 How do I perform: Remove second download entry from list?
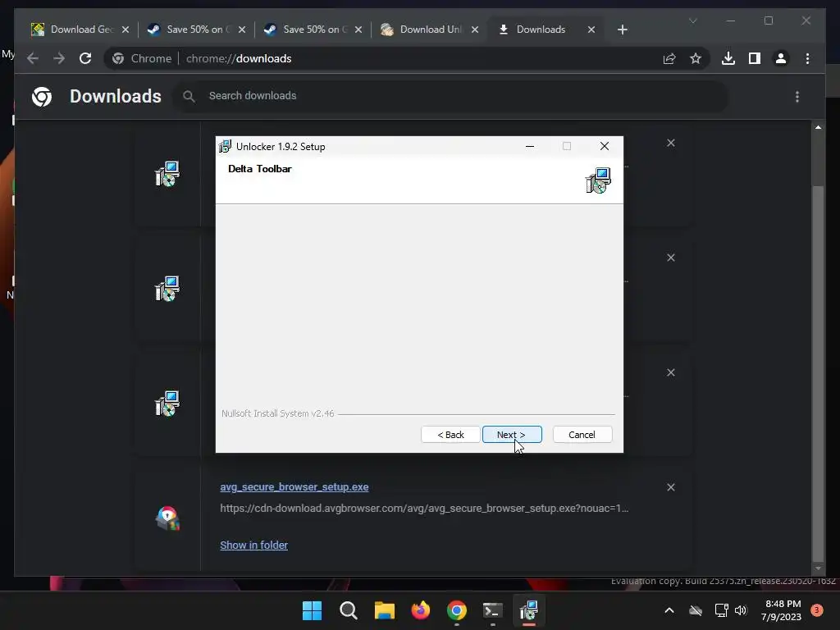(671, 258)
